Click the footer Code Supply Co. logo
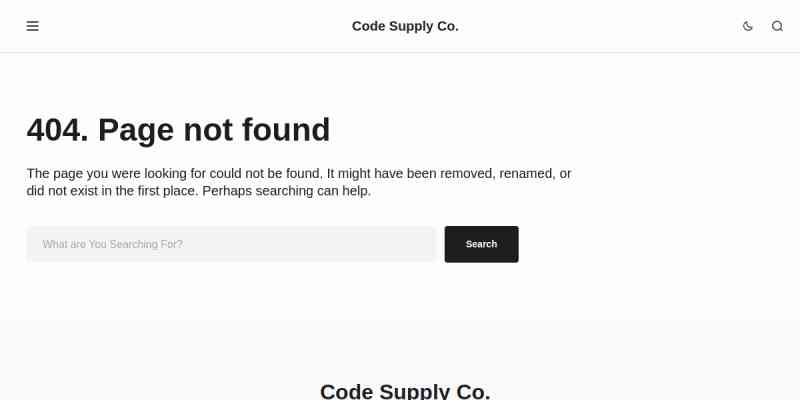The image size is (800, 400). (x=405, y=391)
